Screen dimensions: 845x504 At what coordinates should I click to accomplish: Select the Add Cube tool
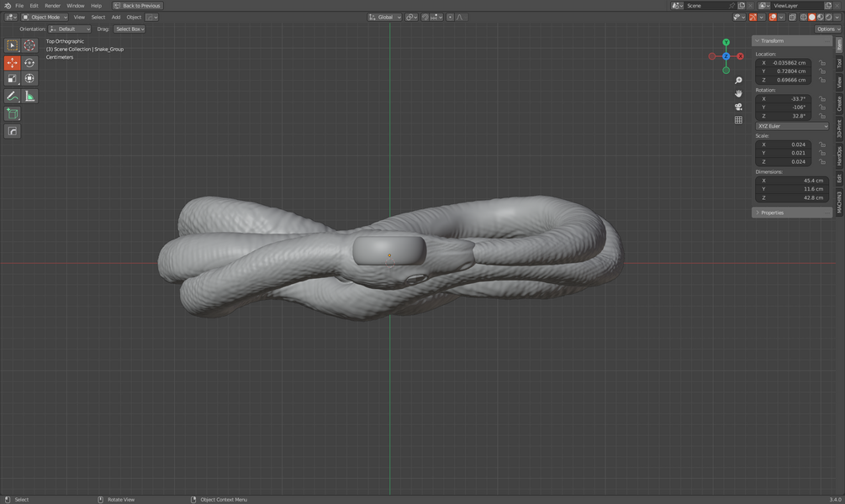coord(12,113)
